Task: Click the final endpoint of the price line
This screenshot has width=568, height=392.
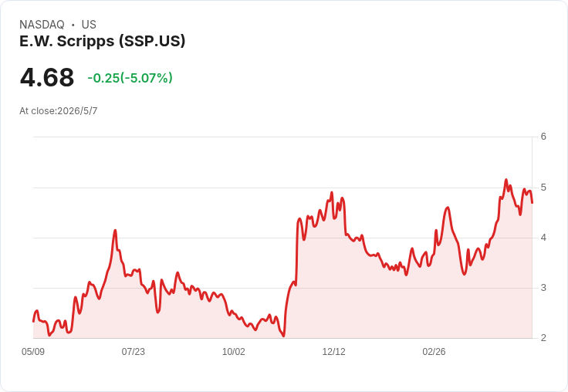Action: 532,203
